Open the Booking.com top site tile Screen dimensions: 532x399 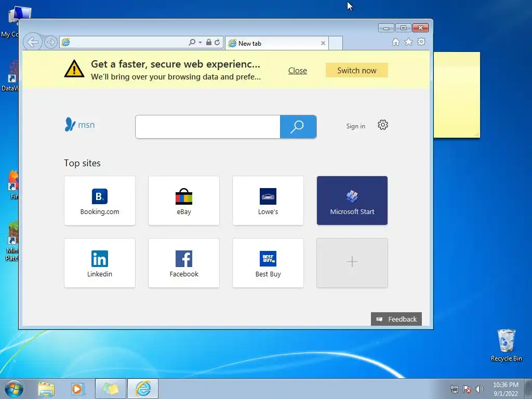(100, 201)
